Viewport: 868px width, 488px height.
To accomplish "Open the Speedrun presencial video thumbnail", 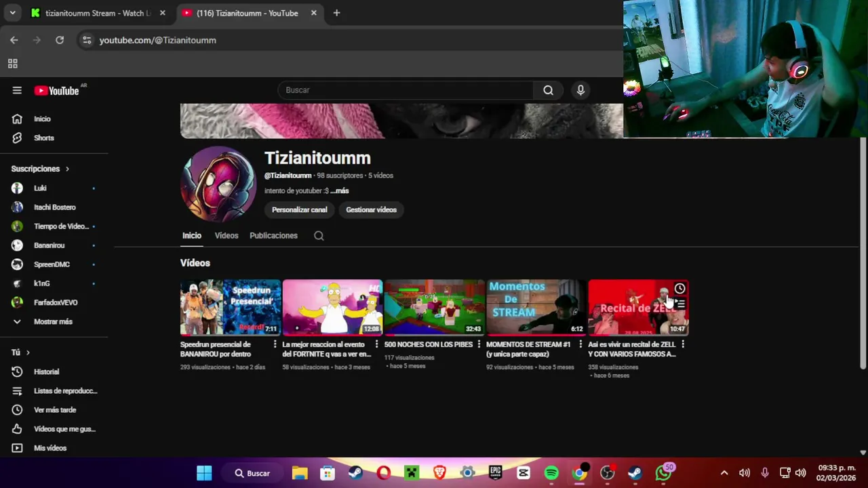I will pyautogui.click(x=230, y=307).
